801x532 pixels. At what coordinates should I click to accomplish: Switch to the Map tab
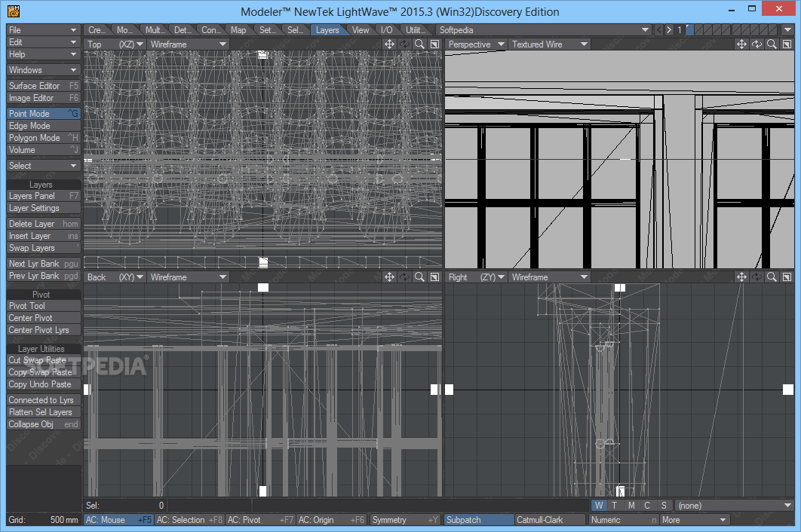pos(238,30)
